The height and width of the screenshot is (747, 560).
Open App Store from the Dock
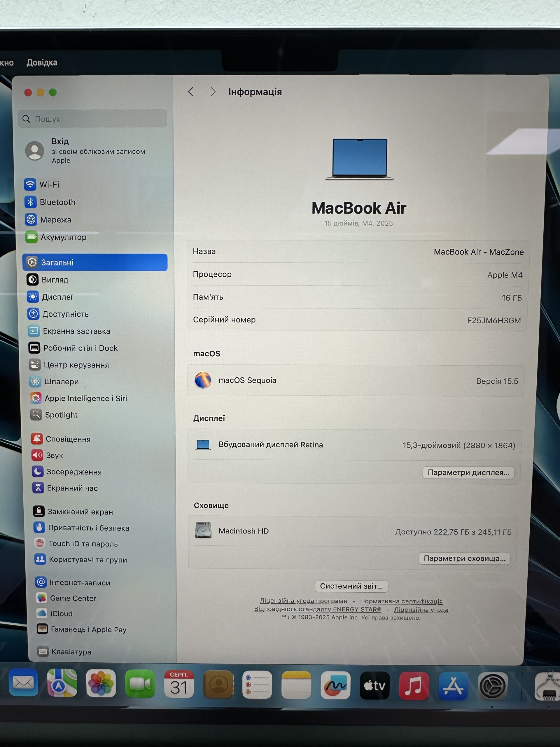coord(453,687)
